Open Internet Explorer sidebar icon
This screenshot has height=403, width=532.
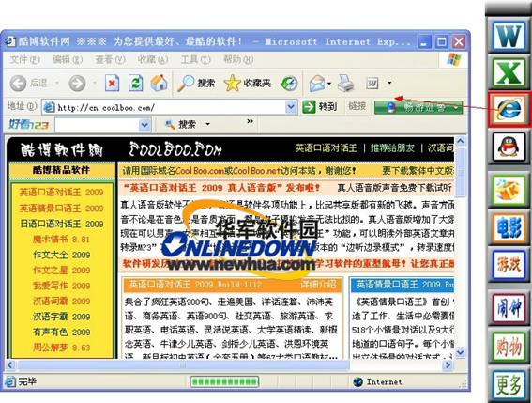(509, 109)
